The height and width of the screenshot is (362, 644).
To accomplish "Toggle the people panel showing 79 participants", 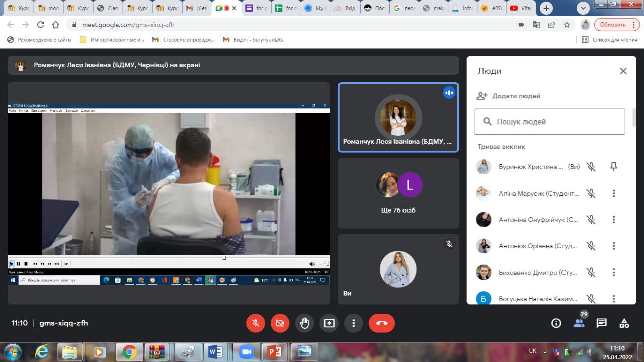I will pos(579,323).
